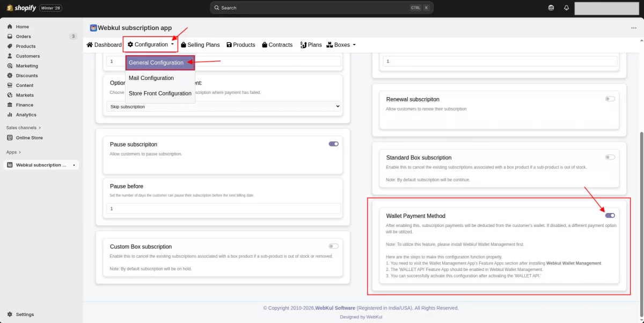The image size is (644, 323).
Task: Expand Sales channels section
Action: pos(24,128)
